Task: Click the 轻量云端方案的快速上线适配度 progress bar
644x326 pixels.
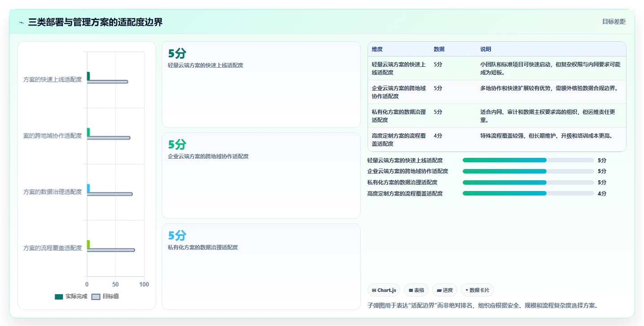Action: [528, 160]
